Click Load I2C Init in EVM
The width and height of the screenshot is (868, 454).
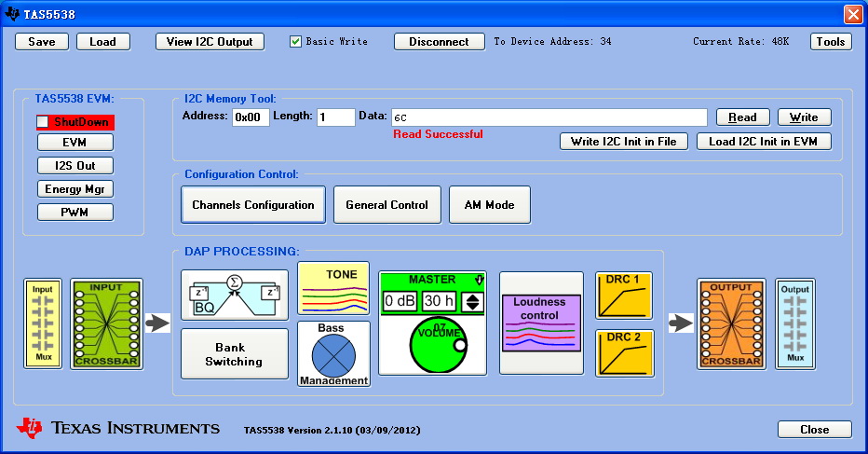coord(764,142)
